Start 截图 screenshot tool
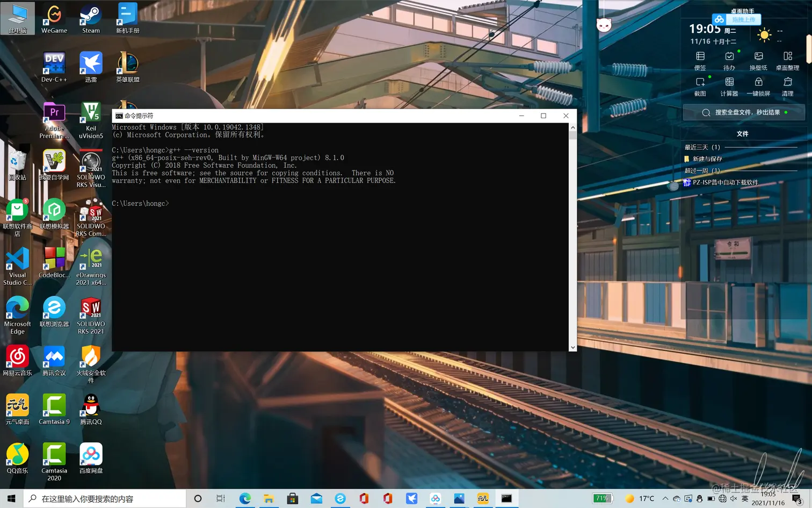The height and width of the screenshot is (508, 812). (700, 87)
